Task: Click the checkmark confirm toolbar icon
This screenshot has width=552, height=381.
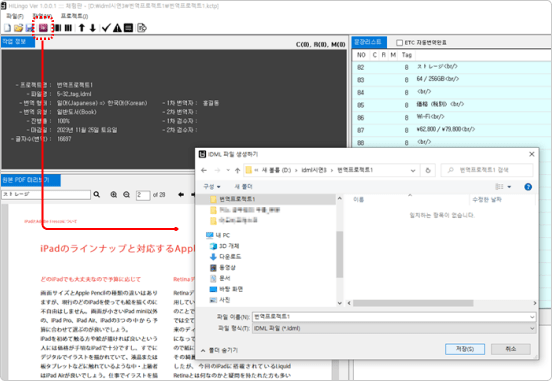Action: [106, 28]
